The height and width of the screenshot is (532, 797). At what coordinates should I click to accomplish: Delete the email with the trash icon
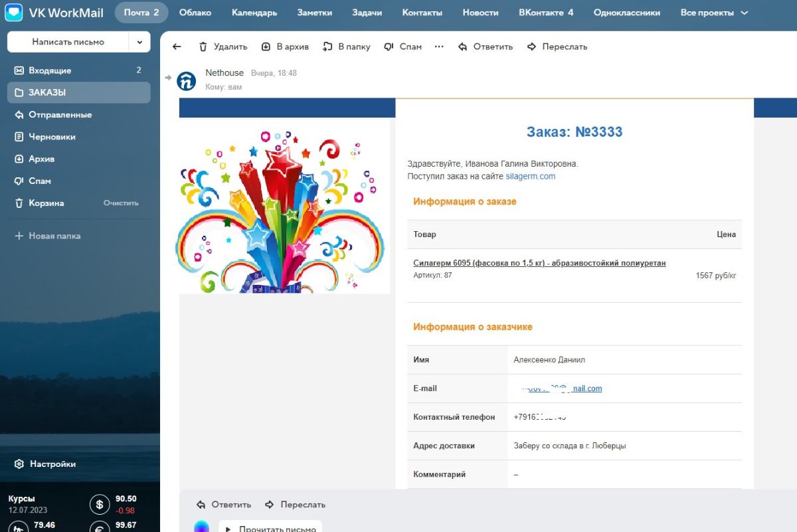(x=204, y=46)
